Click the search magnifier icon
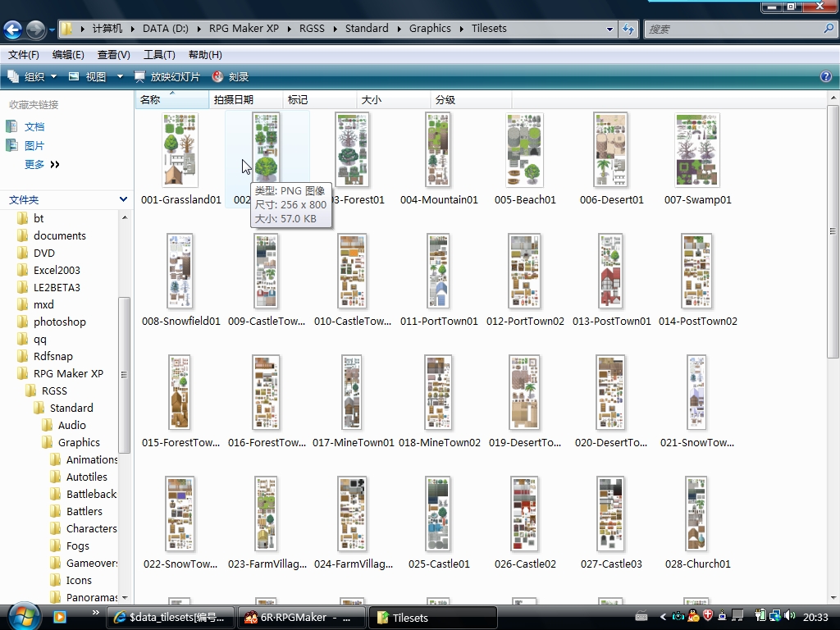The width and height of the screenshot is (840, 630). coord(829,29)
